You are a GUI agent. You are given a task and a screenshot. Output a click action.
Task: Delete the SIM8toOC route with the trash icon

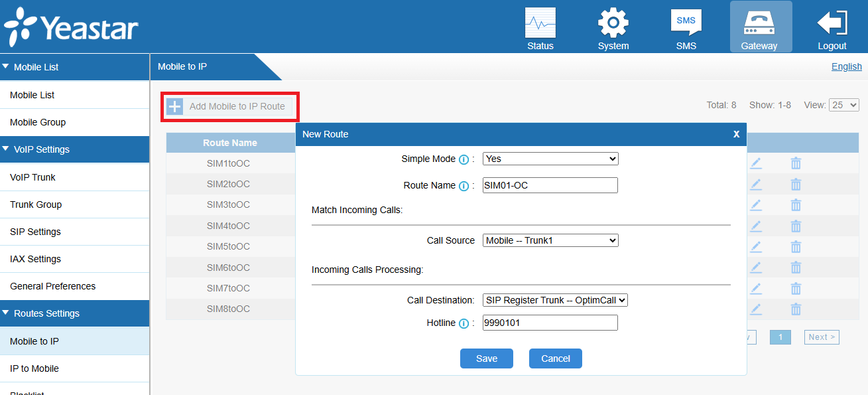[796, 309]
